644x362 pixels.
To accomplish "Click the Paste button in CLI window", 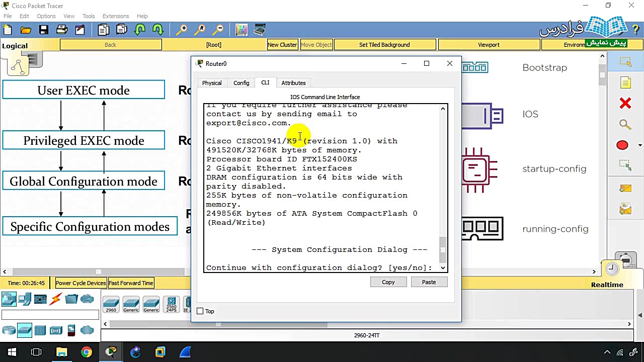I will [x=429, y=282].
